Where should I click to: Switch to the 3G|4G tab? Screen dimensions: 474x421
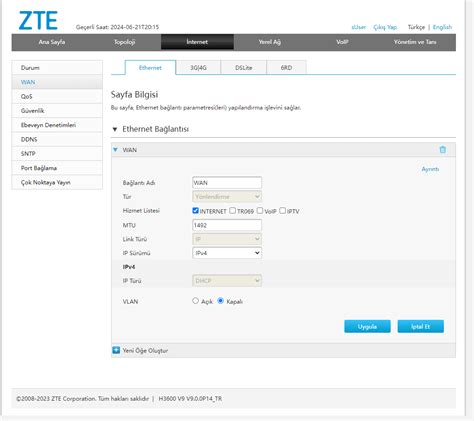(198, 68)
